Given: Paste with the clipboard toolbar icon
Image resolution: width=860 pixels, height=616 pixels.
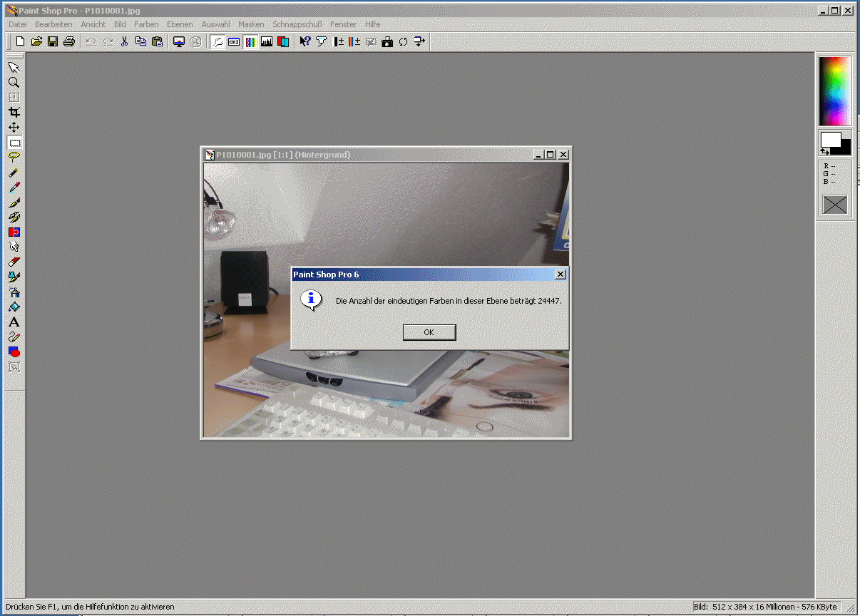Looking at the screenshot, I should [157, 42].
